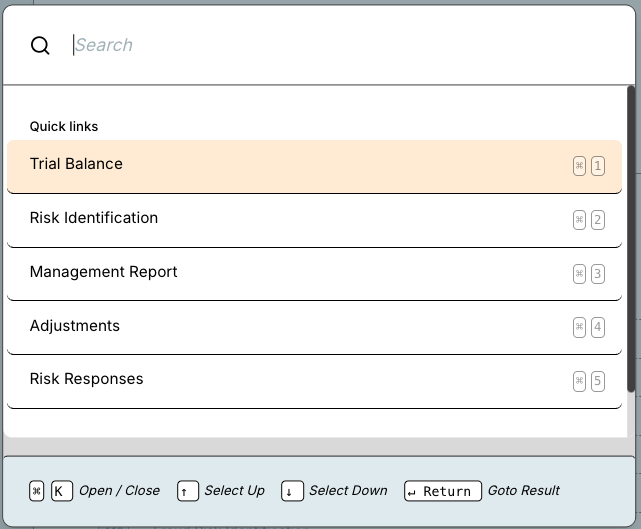Click the command key icon beside Risk Responses

(579, 381)
